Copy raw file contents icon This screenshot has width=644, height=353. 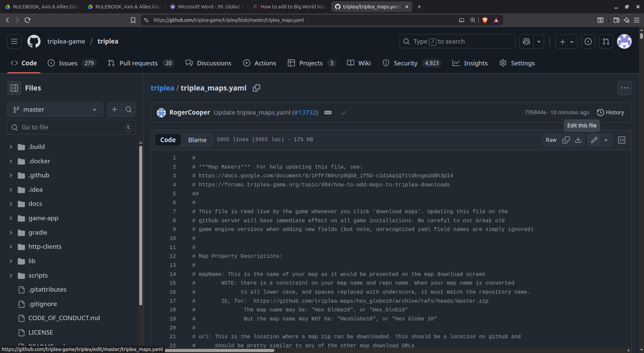(x=566, y=140)
